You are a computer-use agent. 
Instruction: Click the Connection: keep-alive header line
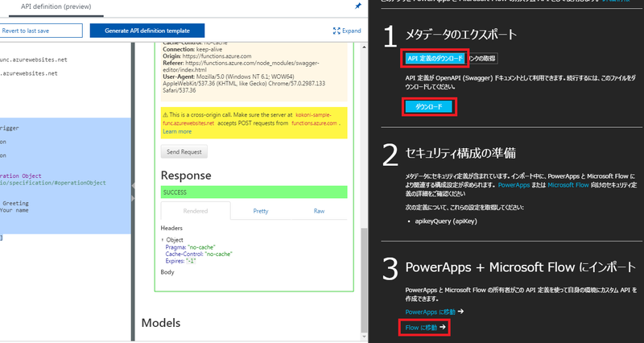192,49
